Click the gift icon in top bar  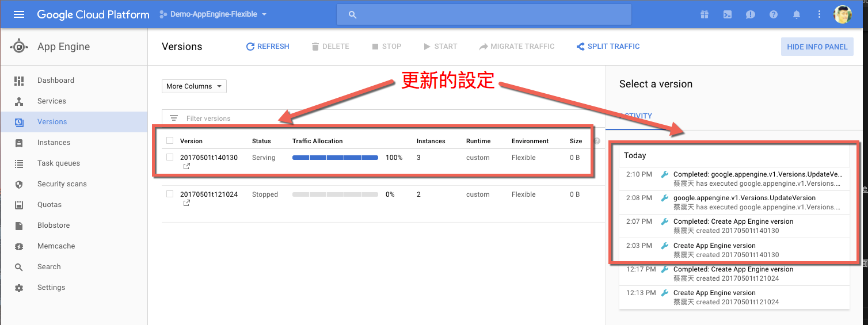coord(704,14)
